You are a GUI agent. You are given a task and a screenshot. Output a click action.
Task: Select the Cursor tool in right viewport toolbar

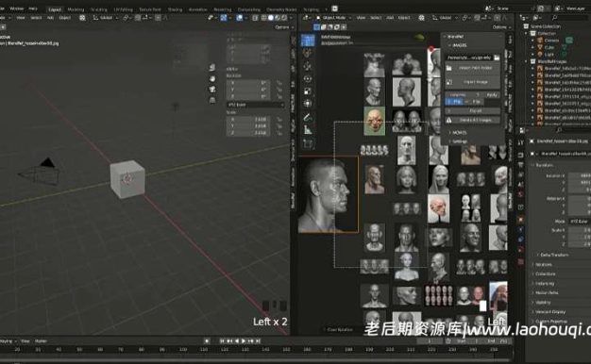tap(308, 54)
